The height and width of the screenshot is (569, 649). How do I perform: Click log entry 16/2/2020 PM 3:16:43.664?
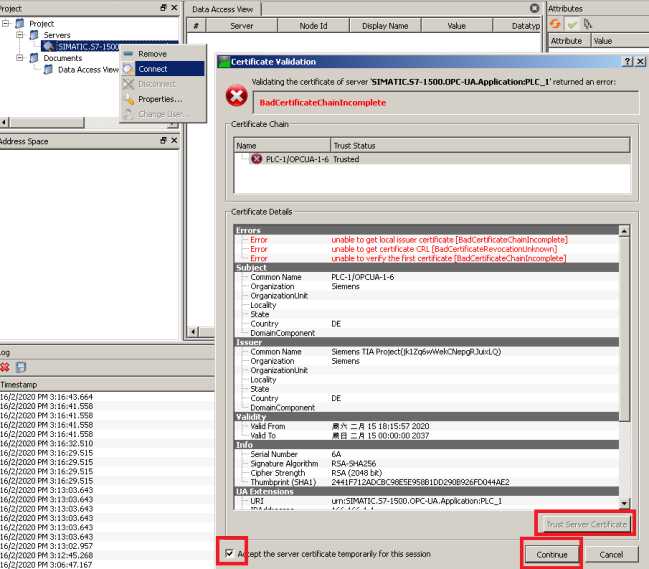(x=46, y=397)
